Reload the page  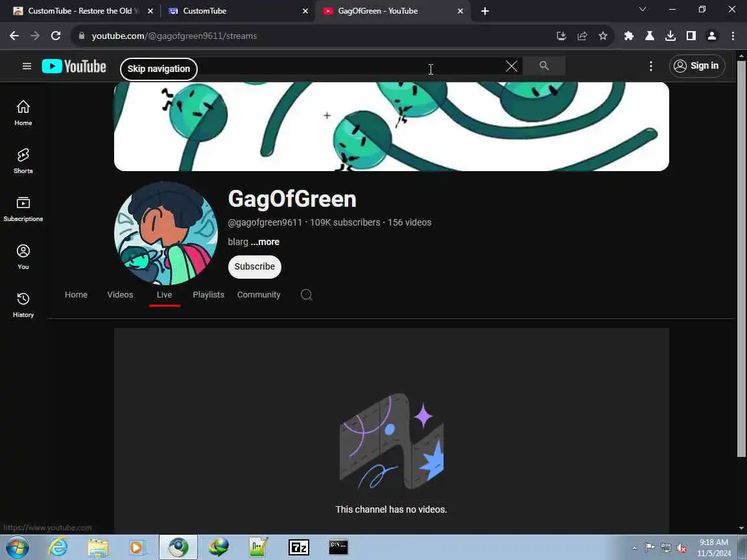click(x=56, y=36)
